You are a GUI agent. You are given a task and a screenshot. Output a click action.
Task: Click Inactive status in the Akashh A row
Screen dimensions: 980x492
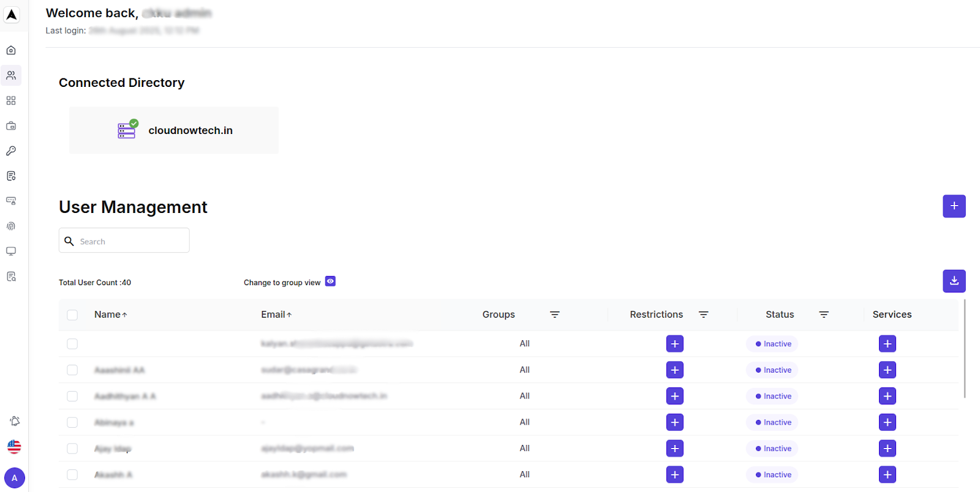[773, 475]
